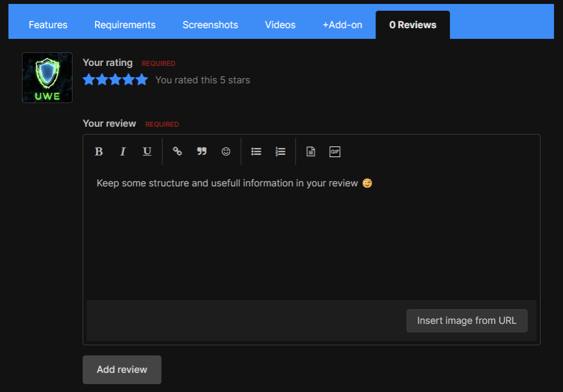Open the GIF inserter
The width and height of the screenshot is (563, 392).
point(335,152)
